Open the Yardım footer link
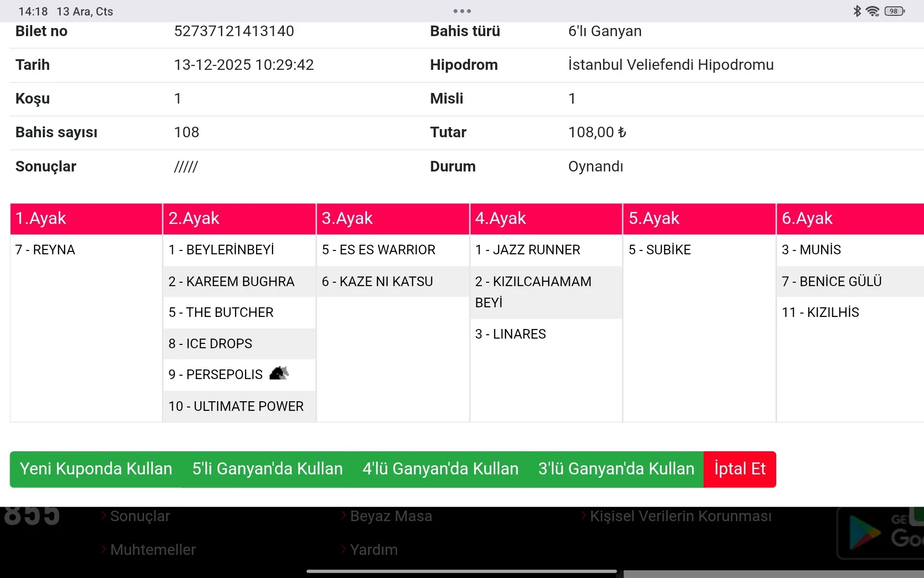Screen dimensions: 924x578 (x=373, y=550)
